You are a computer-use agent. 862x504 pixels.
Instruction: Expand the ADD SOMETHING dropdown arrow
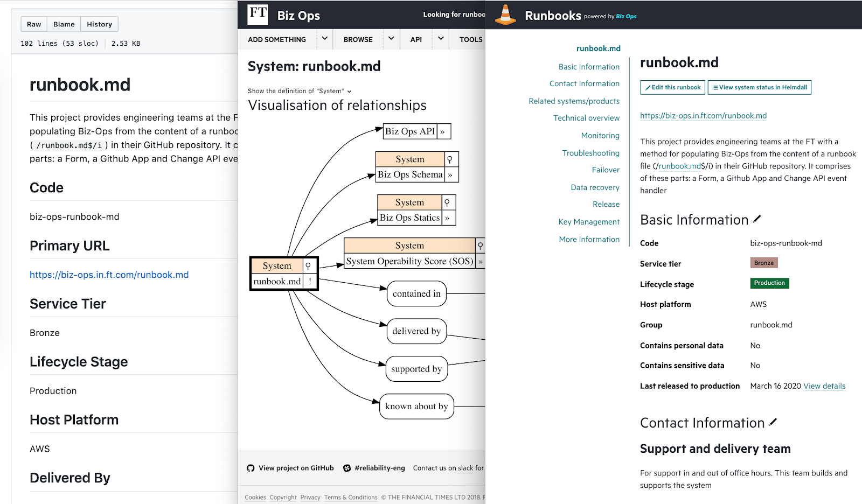[x=324, y=39]
